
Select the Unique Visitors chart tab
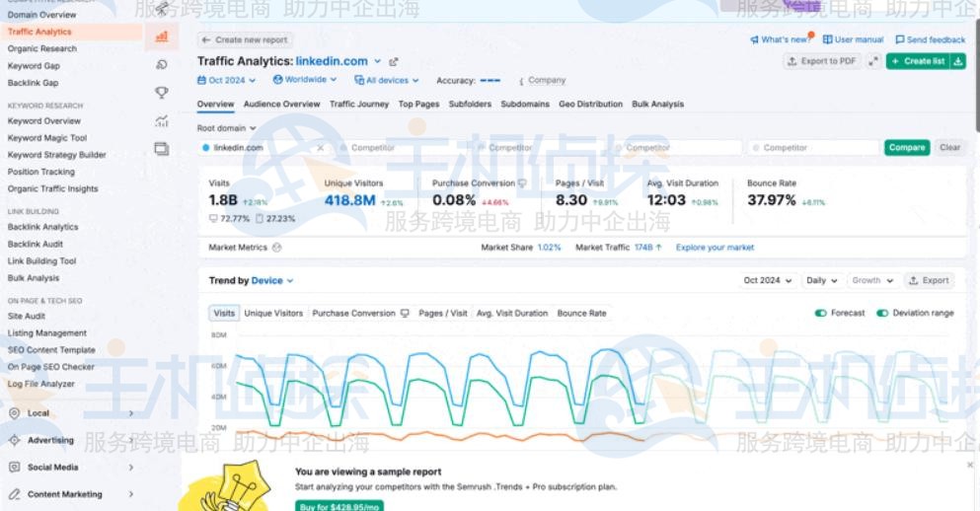[273, 314]
